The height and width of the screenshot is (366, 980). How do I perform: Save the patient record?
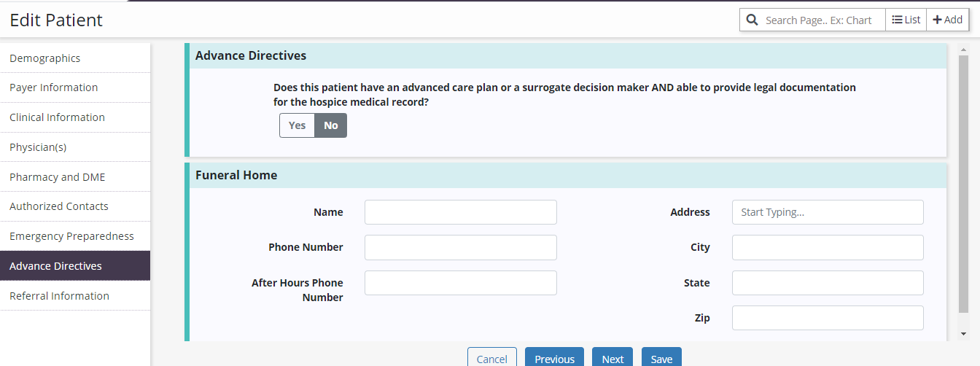661,359
